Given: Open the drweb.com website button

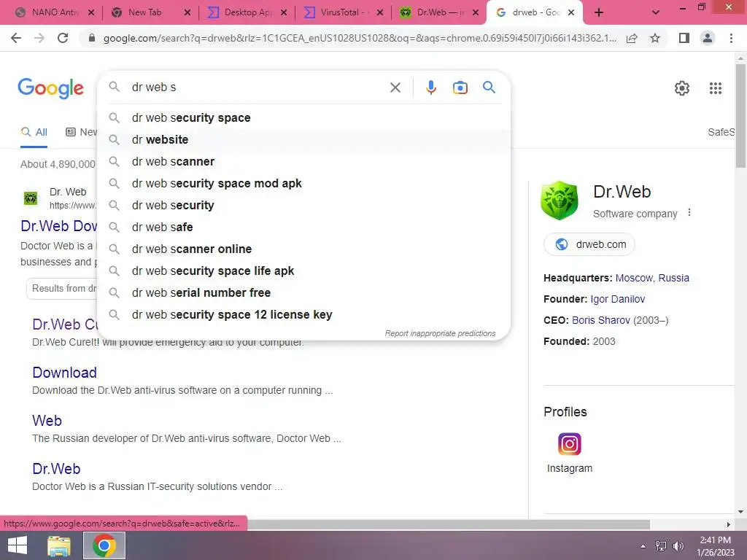Looking at the screenshot, I should (x=589, y=244).
